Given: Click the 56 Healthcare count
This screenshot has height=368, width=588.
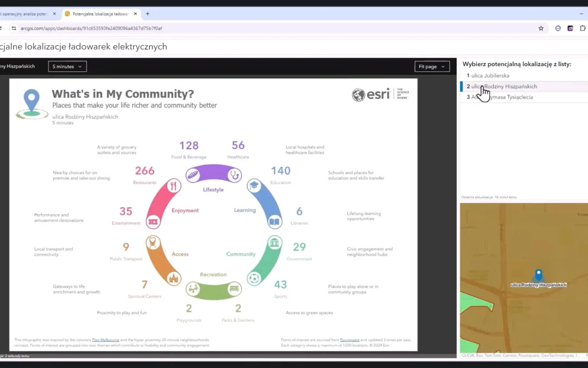Looking at the screenshot, I should tap(238, 146).
